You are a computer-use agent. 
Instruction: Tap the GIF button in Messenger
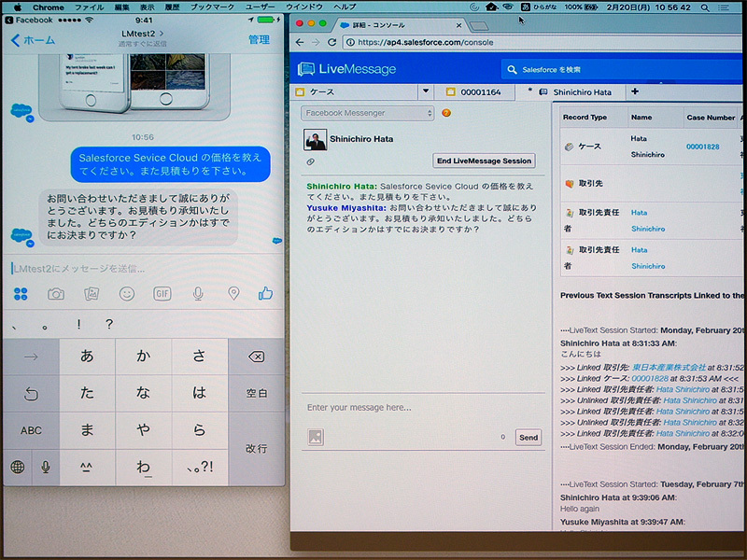[x=162, y=294]
